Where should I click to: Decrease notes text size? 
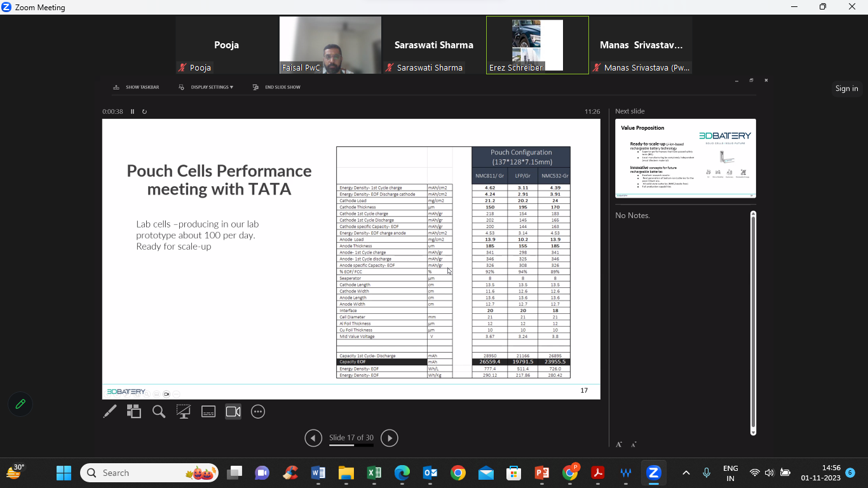coord(634,444)
